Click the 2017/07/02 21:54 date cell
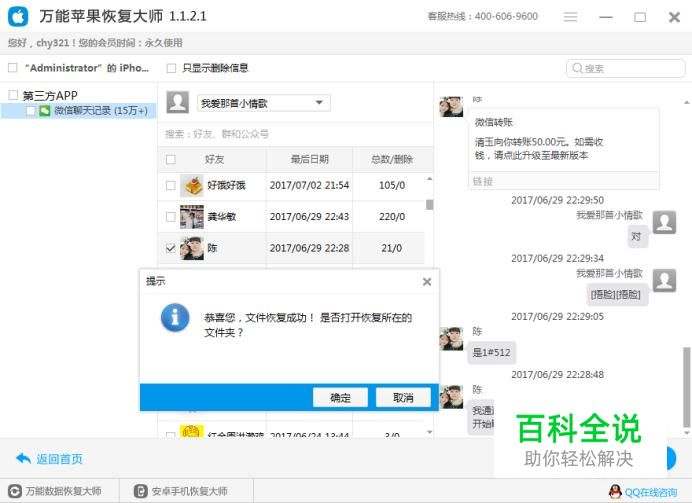Screen dimensions: 692x503 tap(309, 185)
